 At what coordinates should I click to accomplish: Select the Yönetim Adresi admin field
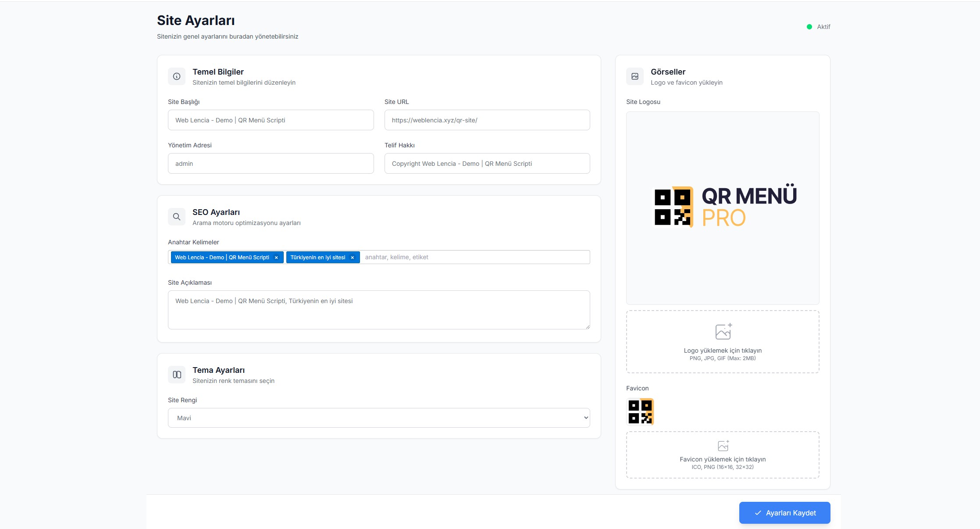coord(271,164)
